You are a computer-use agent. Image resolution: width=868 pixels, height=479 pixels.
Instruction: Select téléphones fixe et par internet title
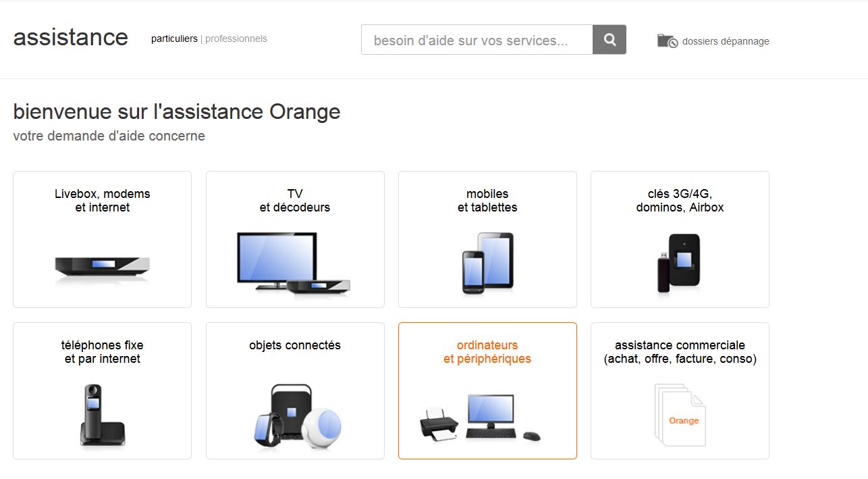click(x=103, y=352)
